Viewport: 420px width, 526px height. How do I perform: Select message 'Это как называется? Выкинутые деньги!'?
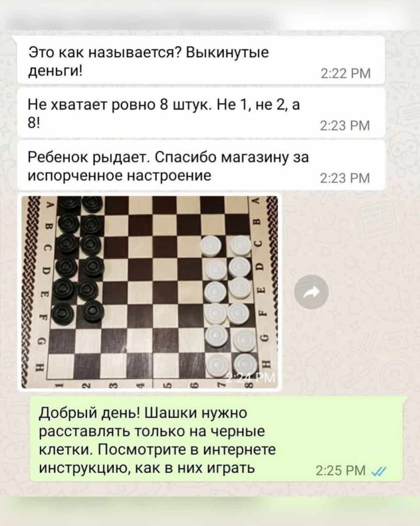click(201, 60)
